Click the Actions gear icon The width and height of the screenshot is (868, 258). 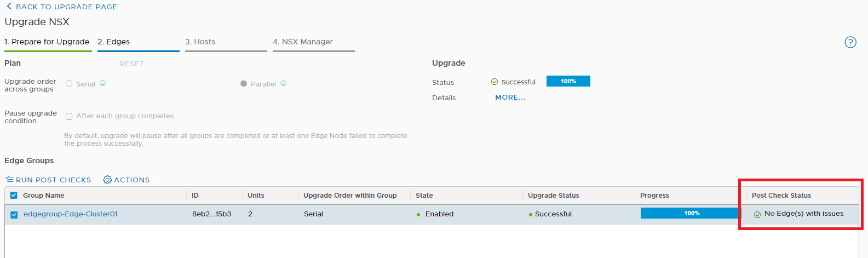(107, 180)
